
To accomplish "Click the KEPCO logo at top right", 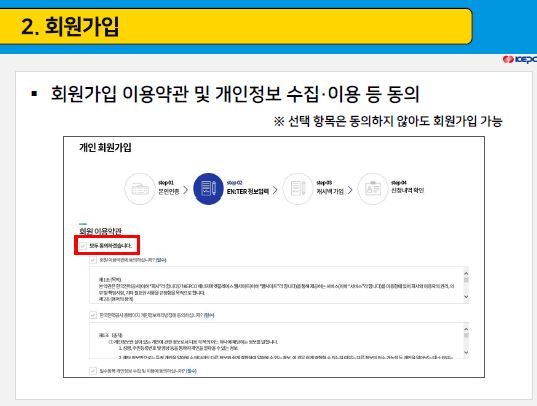I will point(520,59).
